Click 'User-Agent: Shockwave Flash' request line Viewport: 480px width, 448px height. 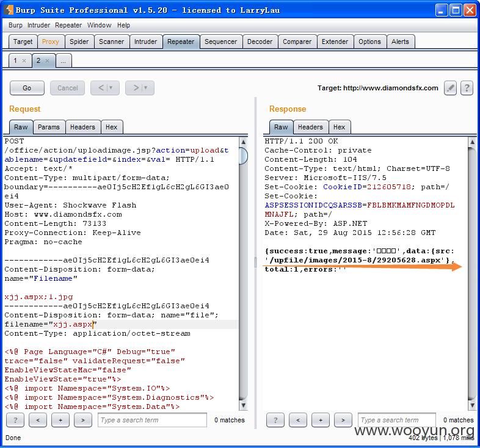tap(70, 205)
